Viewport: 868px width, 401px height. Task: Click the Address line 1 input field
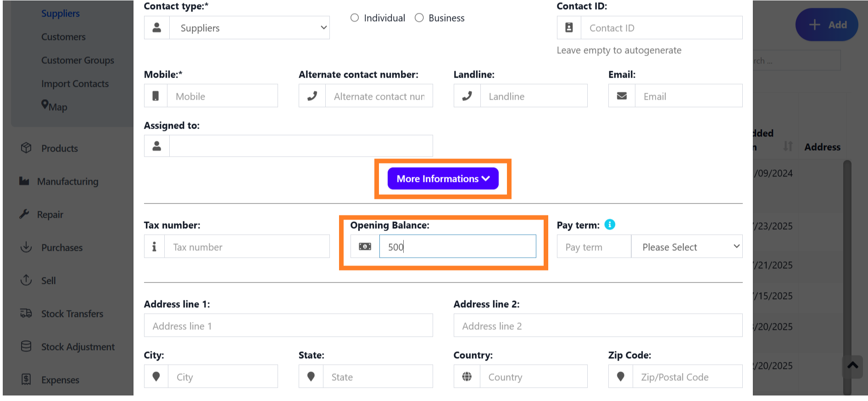(288, 326)
